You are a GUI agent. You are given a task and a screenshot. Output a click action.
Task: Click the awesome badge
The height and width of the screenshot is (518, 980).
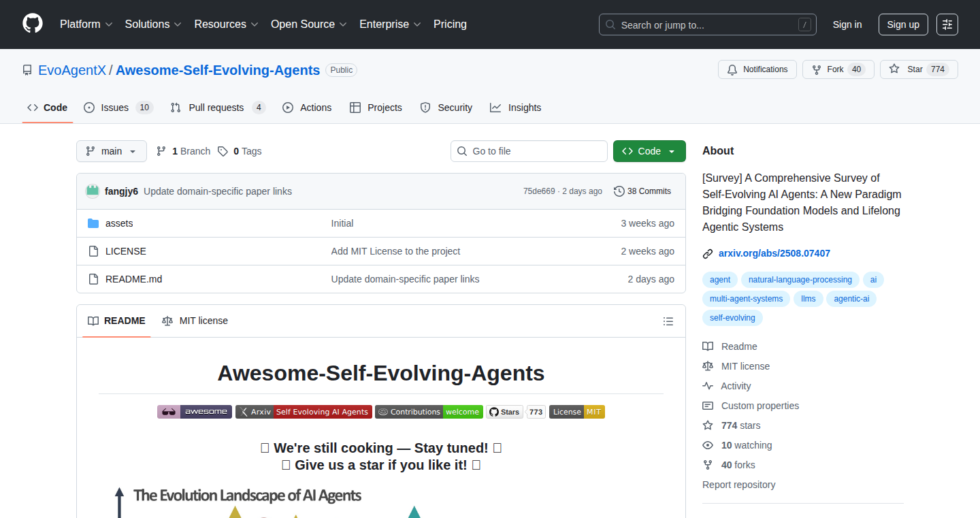click(x=195, y=412)
